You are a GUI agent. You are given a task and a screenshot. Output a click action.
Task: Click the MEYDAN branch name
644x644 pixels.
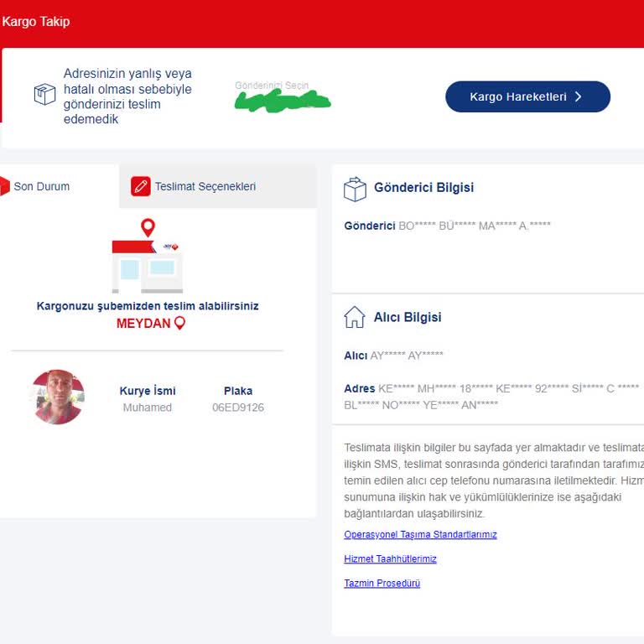(x=143, y=324)
